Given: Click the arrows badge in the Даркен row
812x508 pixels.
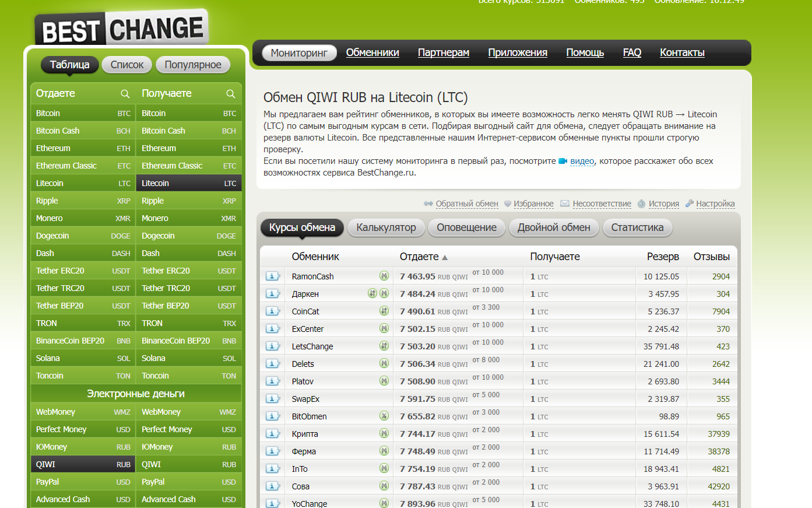Looking at the screenshot, I should (372, 293).
